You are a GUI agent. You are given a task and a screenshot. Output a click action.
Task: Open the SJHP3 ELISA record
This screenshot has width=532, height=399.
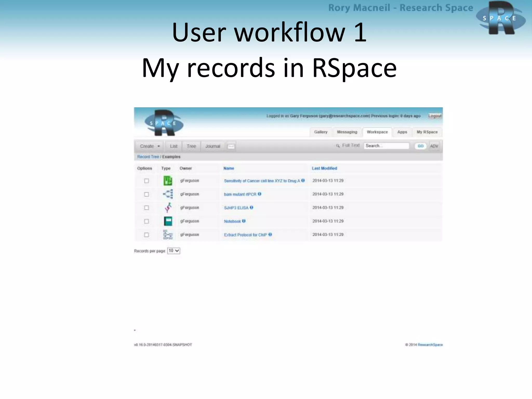click(x=236, y=208)
